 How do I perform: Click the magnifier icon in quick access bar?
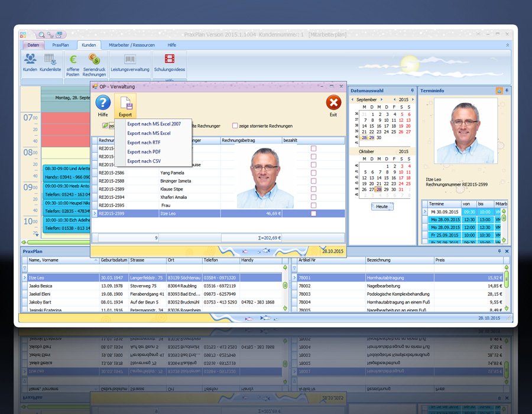(42, 35)
